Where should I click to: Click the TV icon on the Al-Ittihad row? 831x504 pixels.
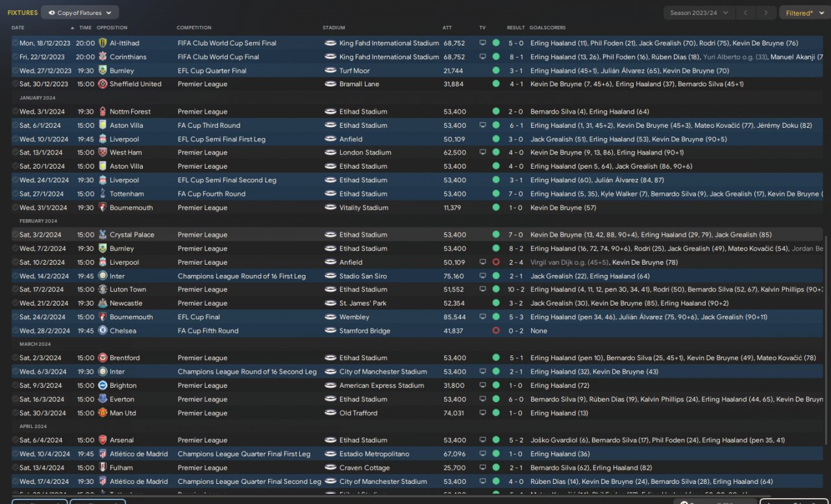tap(482, 43)
